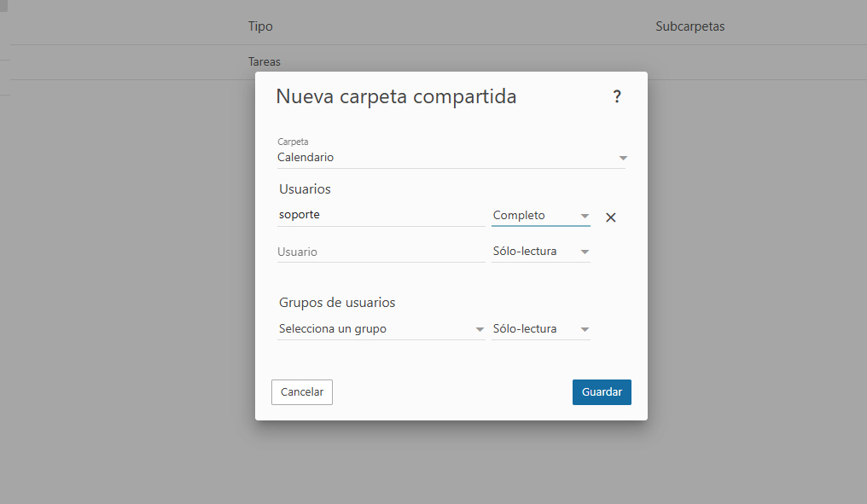Click the Grupos de usuarios label
This screenshot has width=867, height=504.
coord(337,302)
